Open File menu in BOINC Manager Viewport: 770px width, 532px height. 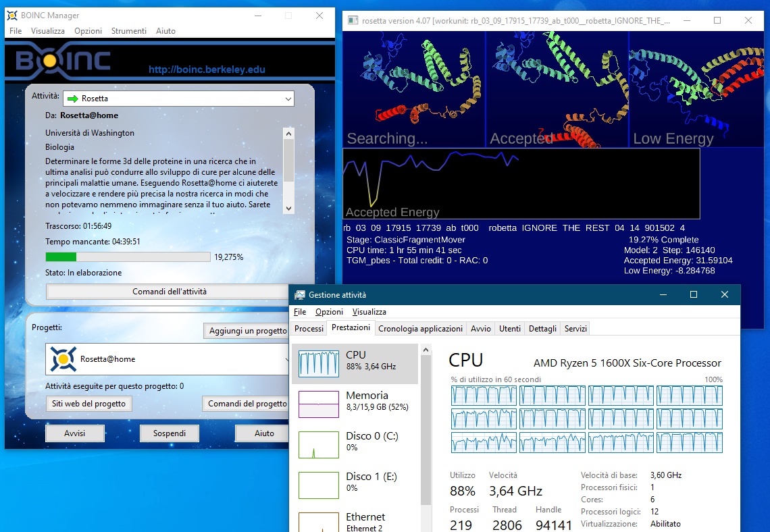click(16, 31)
